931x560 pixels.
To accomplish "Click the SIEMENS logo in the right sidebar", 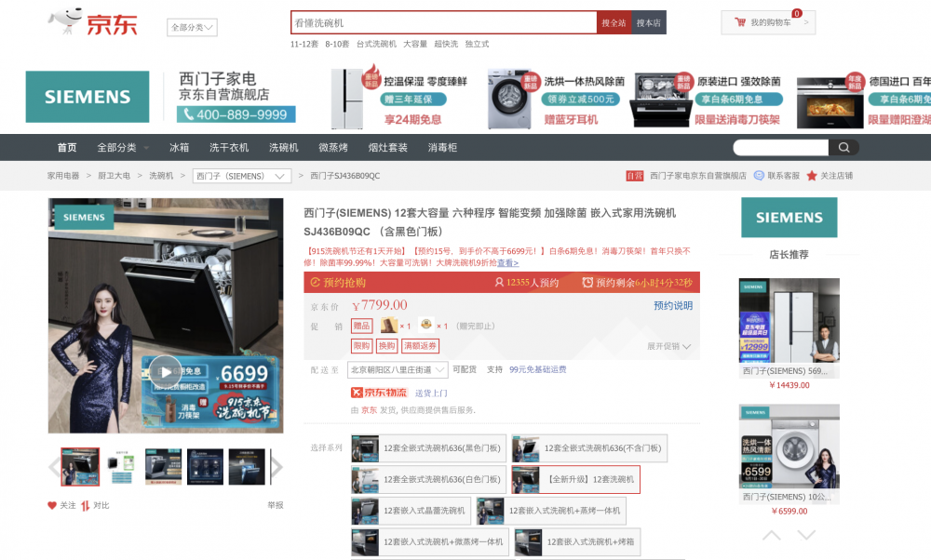I will [789, 218].
